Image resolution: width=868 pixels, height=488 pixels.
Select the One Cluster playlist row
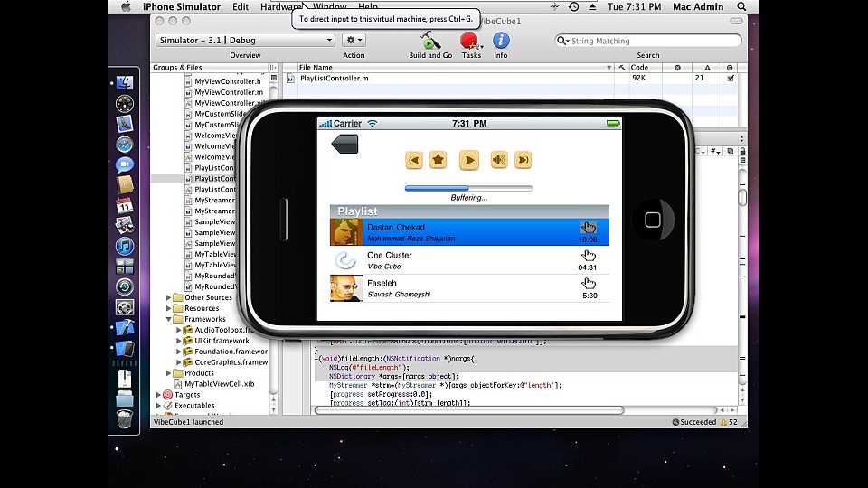click(x=469, y=260)
